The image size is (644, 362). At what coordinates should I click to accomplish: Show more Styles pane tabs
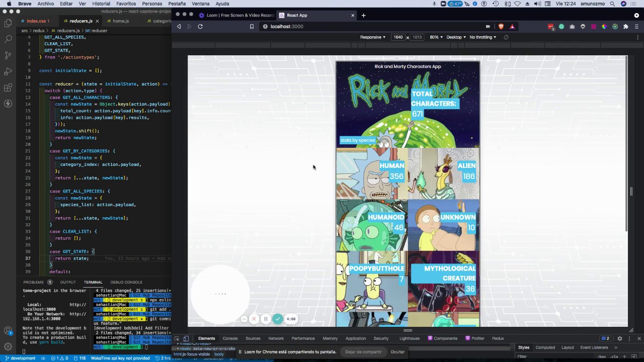616,347
